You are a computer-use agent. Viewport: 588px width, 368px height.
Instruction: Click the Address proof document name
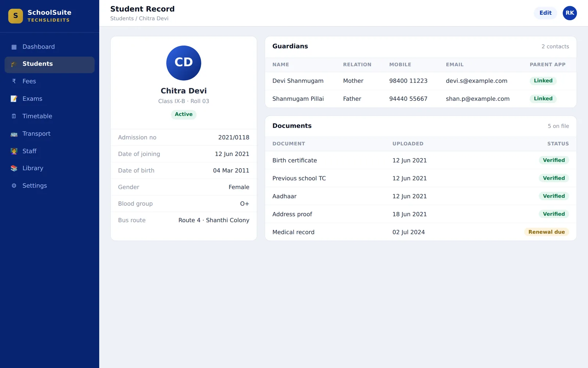click(292, 214)
